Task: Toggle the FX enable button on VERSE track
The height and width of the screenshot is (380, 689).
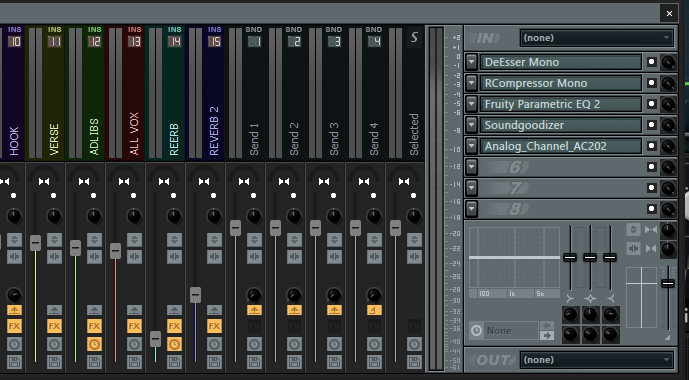Action: coord(54,326)
